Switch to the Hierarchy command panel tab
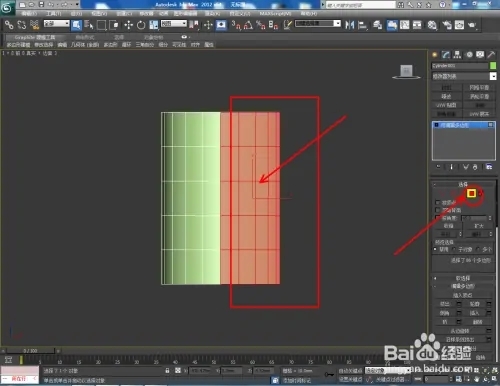 click(x=457, y=55)
